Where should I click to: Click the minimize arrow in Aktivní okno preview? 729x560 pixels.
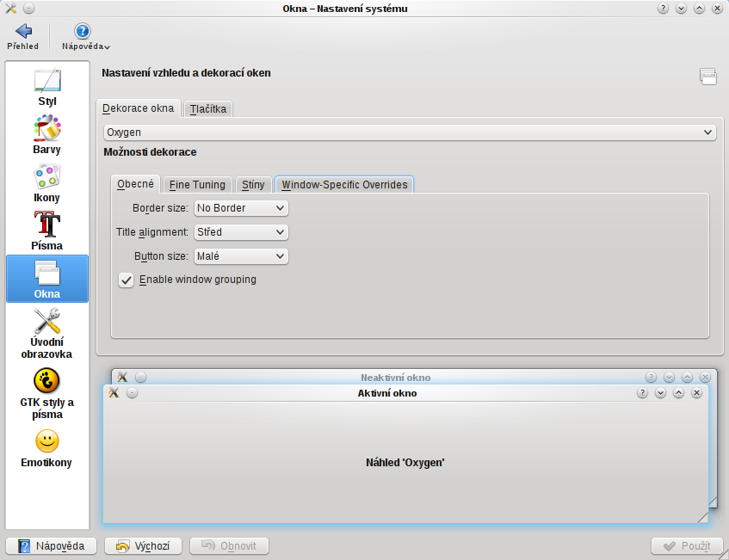[660, 393]
